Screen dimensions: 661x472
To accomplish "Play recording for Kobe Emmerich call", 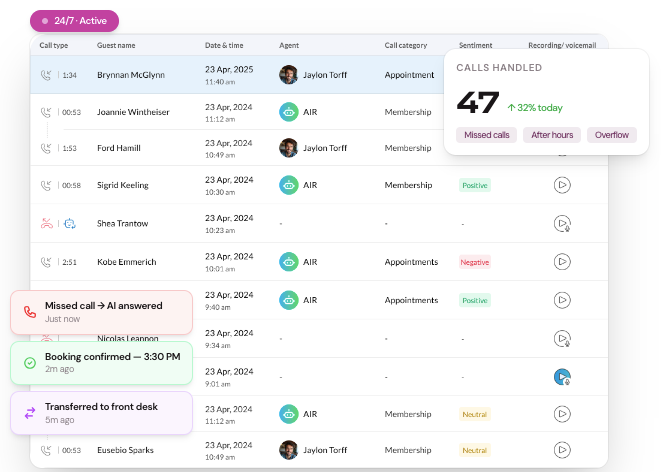I will pos(562,262).
